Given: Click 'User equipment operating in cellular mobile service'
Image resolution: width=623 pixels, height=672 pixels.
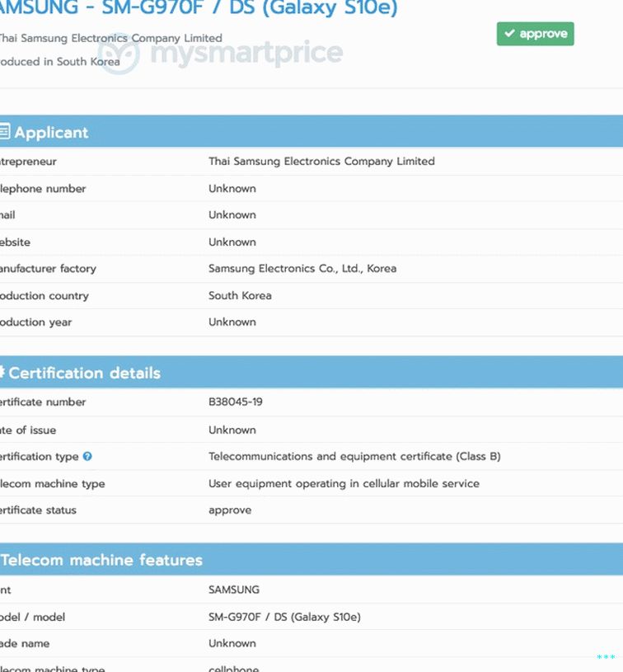Looking at the screenshot, I should (344, 484).
